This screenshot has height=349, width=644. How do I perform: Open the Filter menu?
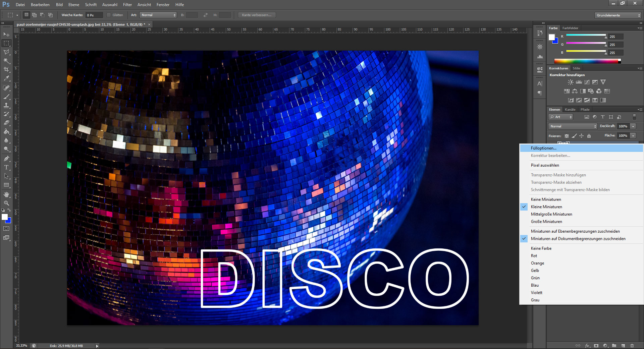coord(127,5)
